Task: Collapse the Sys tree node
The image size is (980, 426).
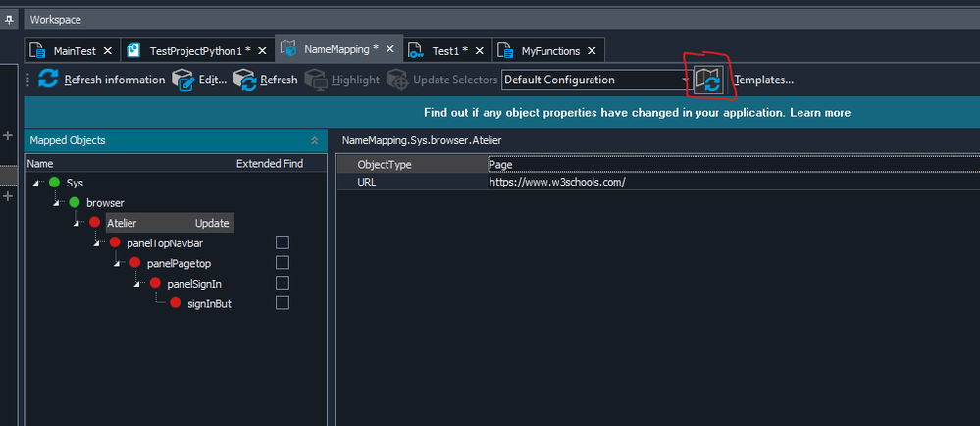Action: 36,183
